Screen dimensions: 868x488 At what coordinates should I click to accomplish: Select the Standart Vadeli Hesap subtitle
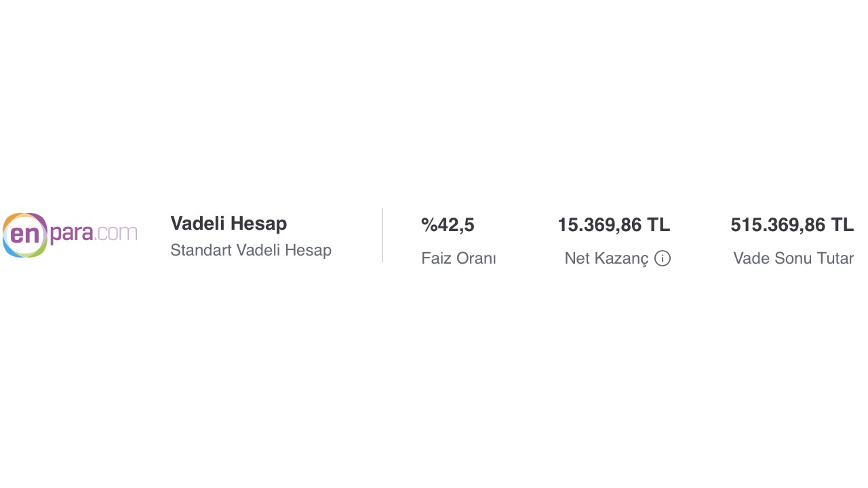pos(251,250)
